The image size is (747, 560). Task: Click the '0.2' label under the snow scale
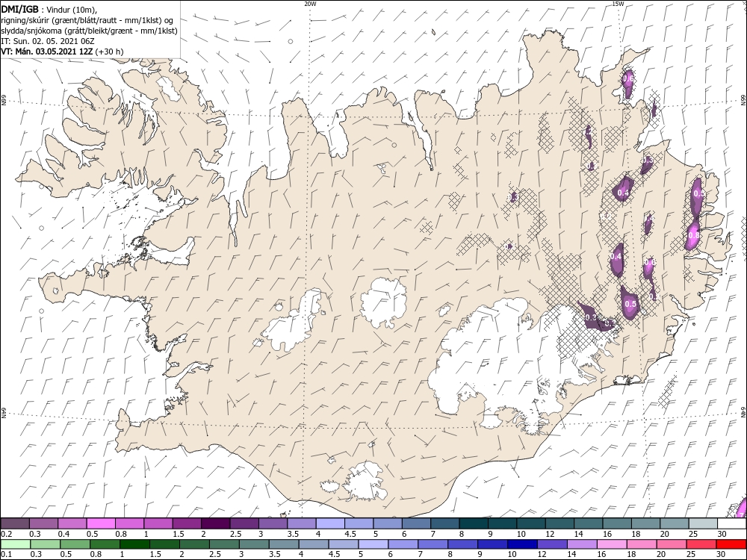click(5, 534)
